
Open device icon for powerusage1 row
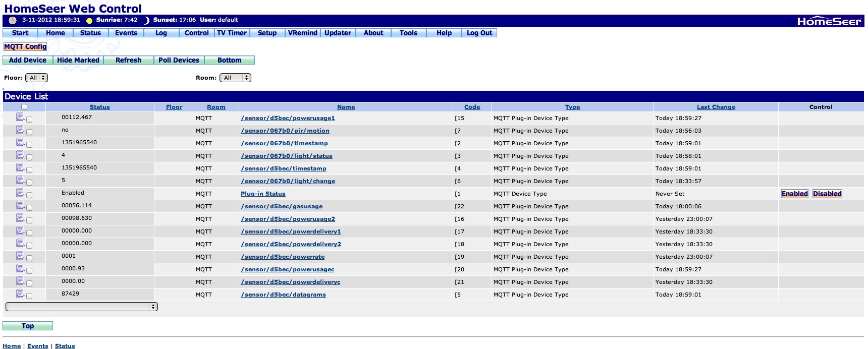coord(20,117)
